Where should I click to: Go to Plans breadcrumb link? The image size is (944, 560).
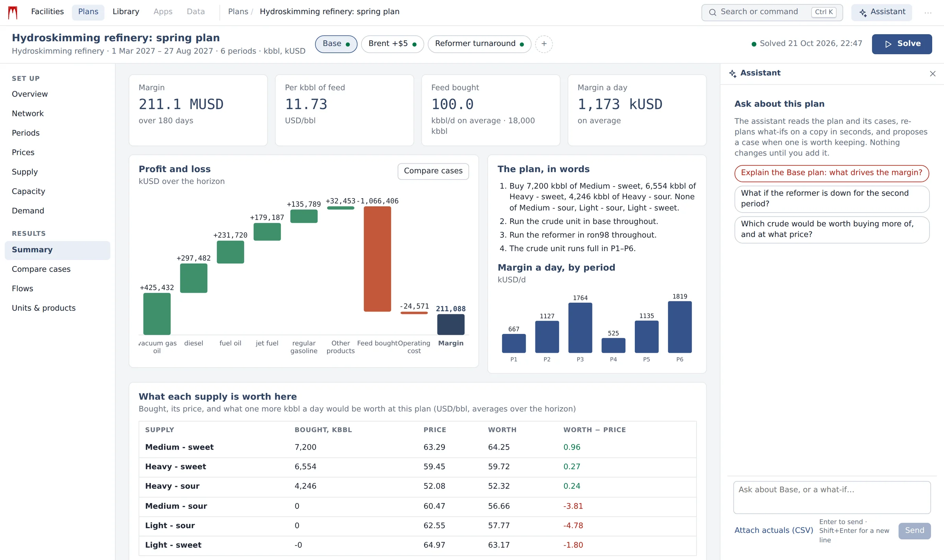[238, 12]
